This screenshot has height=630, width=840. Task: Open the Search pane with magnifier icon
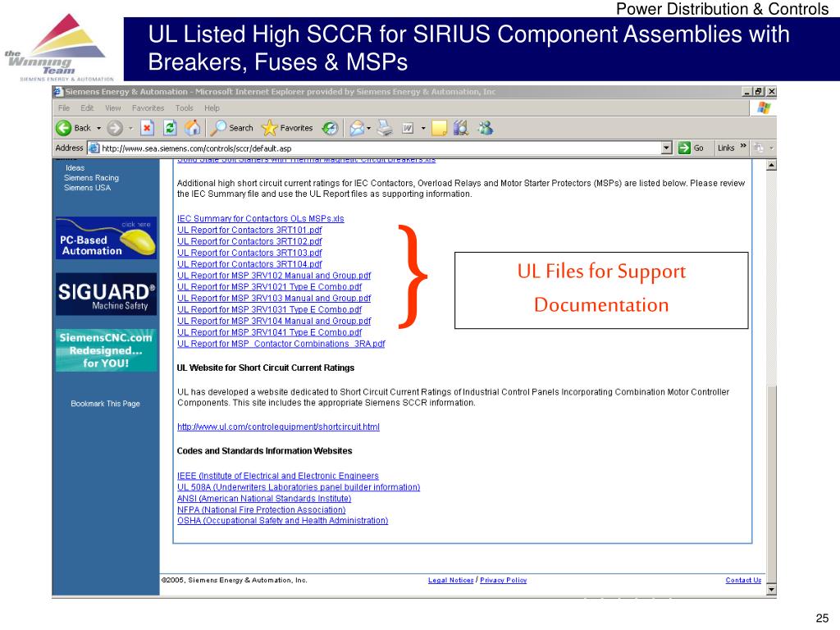[x=231, y=128]
